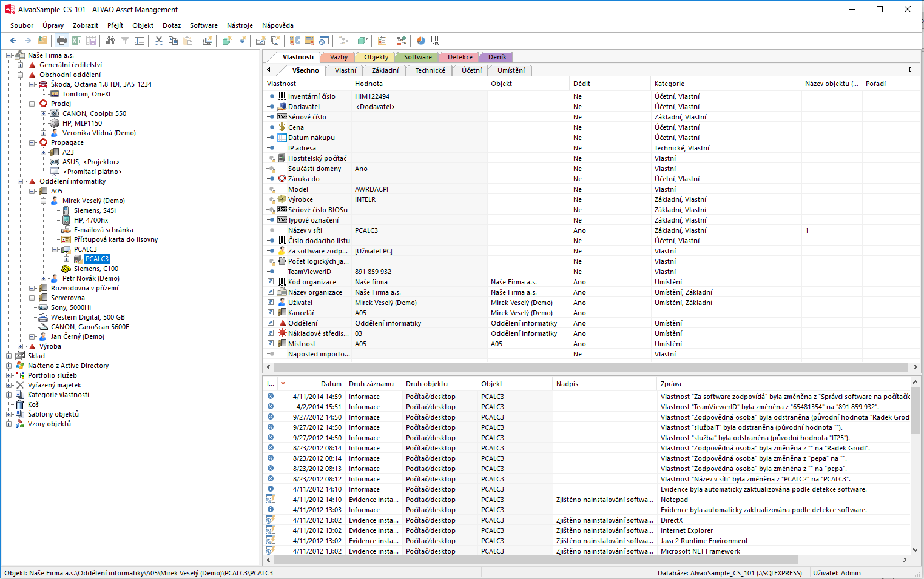
Task: Expand the Serverovna tree node
Action: [32, 298]
